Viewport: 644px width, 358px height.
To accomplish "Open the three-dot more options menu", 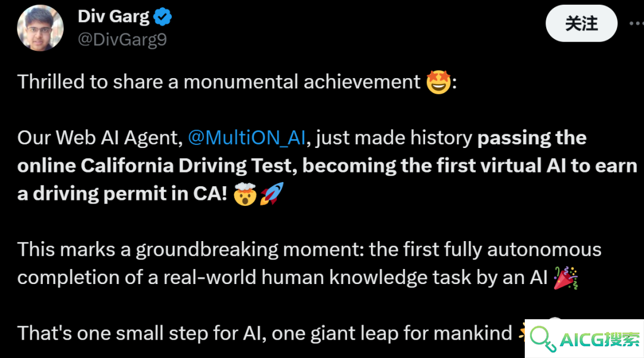I will (637, 23).
